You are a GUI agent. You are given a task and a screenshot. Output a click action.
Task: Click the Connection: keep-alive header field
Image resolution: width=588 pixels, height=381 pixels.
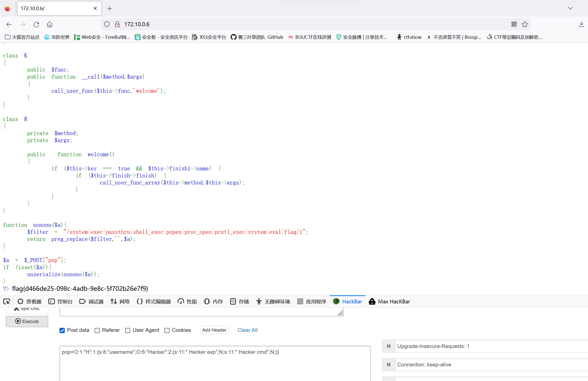point(491,365)
